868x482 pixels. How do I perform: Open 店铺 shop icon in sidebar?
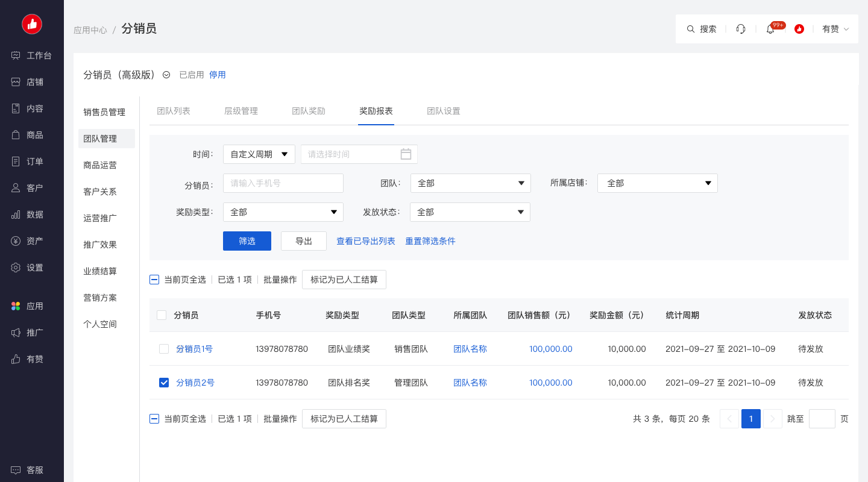pyautogui.click(x=16, y=82)
